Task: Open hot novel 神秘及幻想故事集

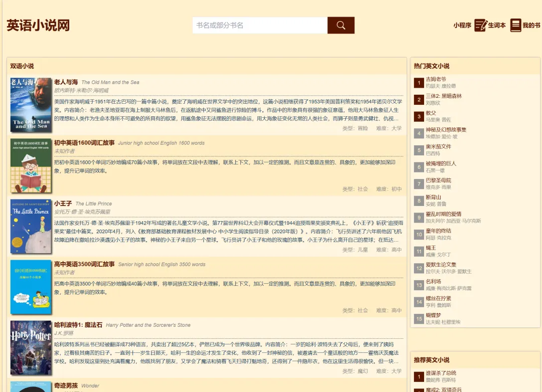Action: click(x=446, y=129)
